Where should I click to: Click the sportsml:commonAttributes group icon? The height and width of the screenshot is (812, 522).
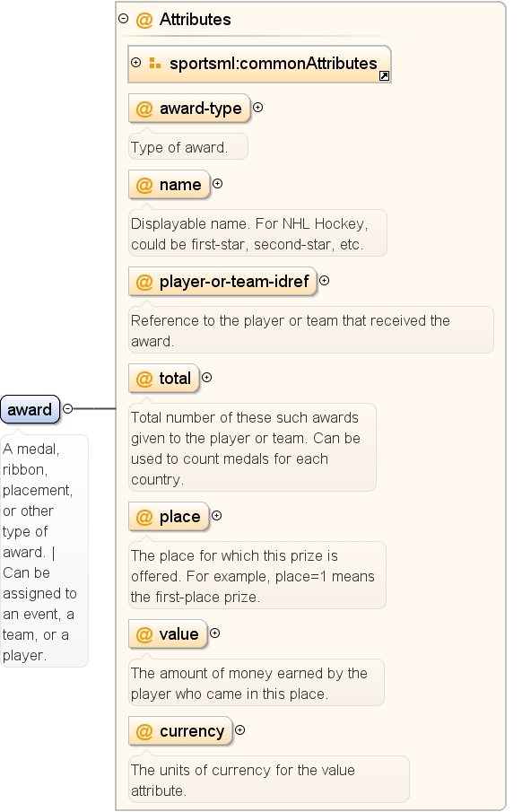coord(154,63)
